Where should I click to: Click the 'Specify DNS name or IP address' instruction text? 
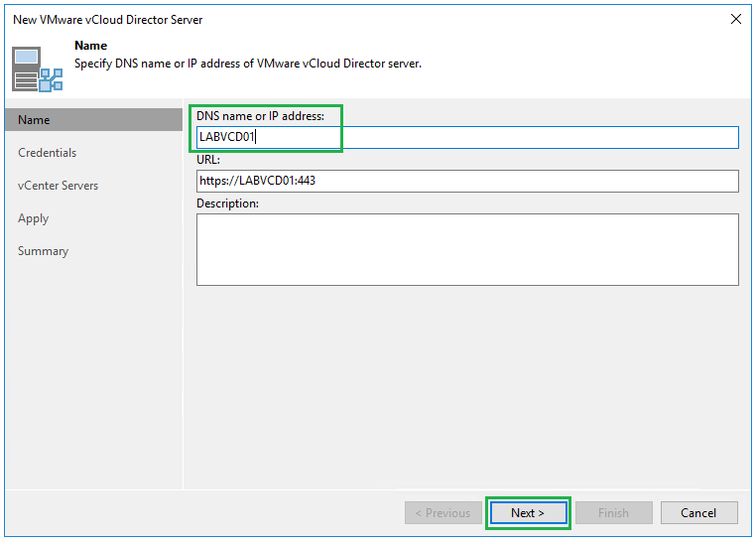pos(248,64)
